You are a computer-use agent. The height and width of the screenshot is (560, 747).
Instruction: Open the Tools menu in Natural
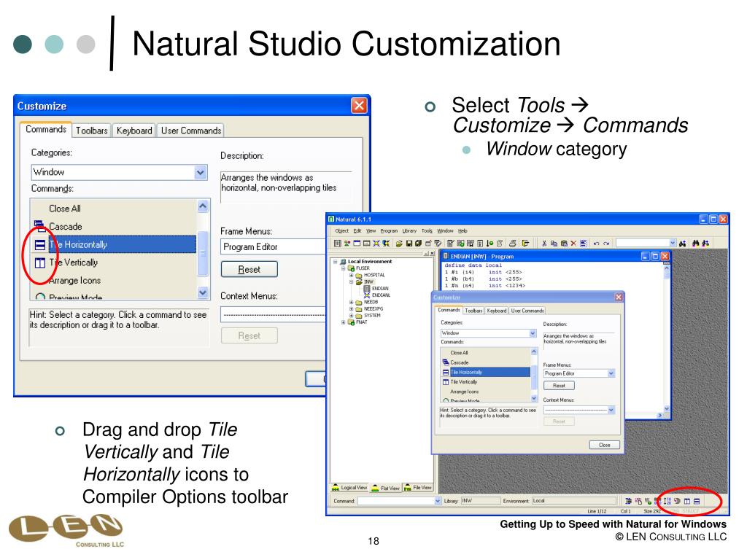[427, 231]
